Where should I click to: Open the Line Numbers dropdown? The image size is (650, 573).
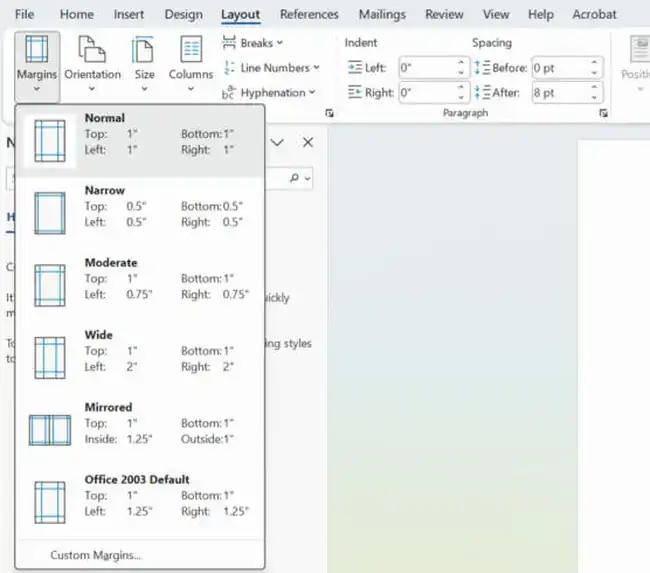point(272,68)
